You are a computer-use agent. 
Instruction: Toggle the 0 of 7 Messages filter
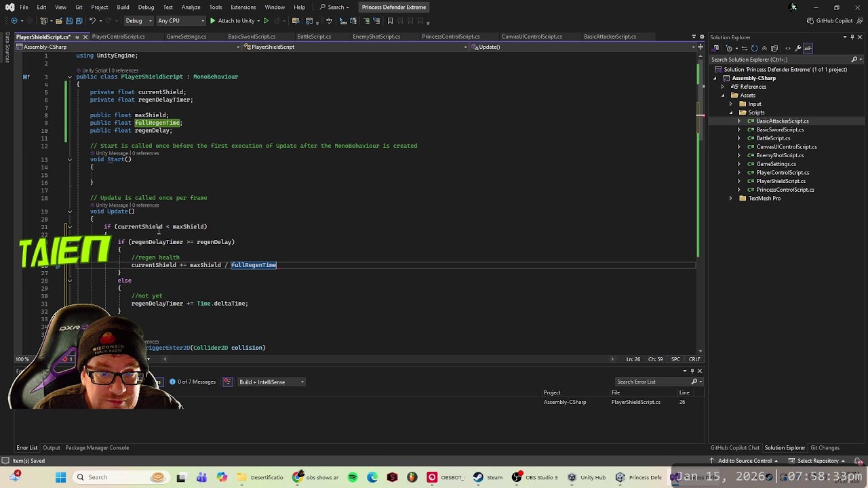pyautogui.click(x=192, y=382)
